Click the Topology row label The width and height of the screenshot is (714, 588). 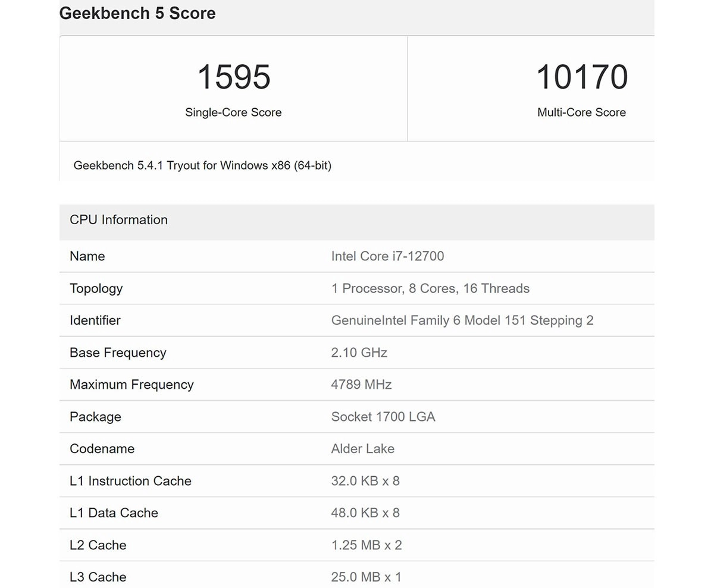point(96,288)
